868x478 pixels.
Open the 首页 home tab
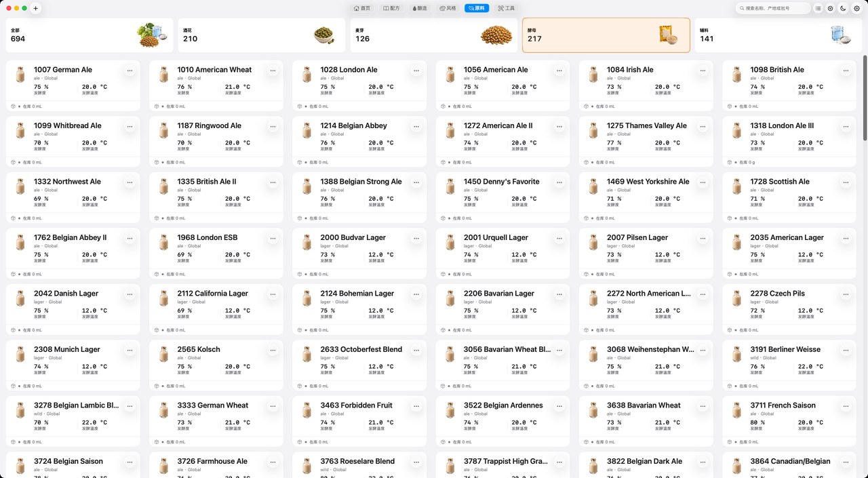pos(362,8)
